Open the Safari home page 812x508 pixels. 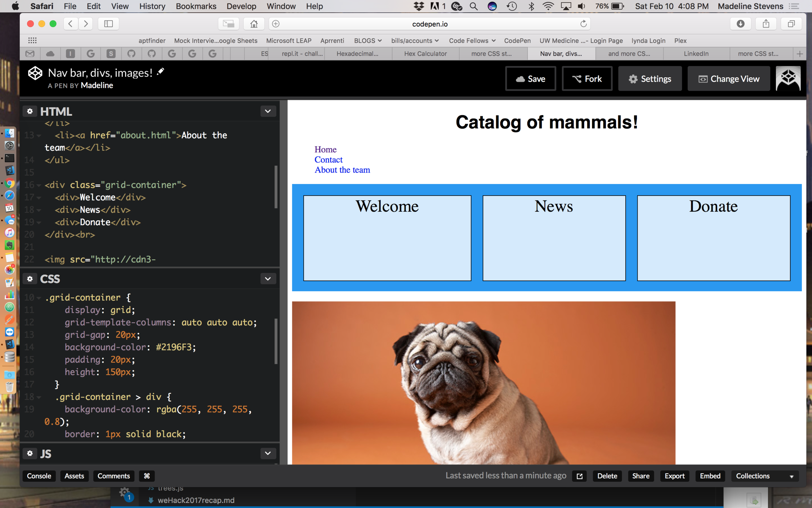[254, 23]
